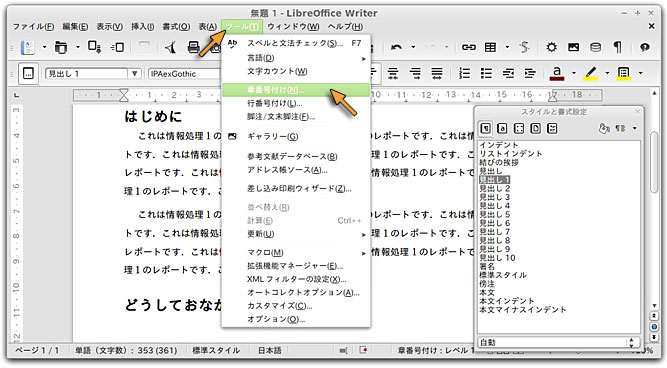
Task: Toggle the bulleted list icon
Action: point(486,74)
